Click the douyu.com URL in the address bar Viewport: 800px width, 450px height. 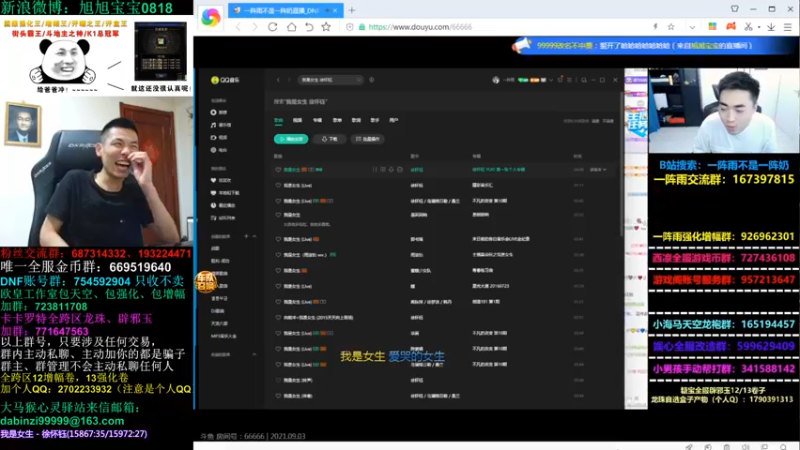click(420, 27)
